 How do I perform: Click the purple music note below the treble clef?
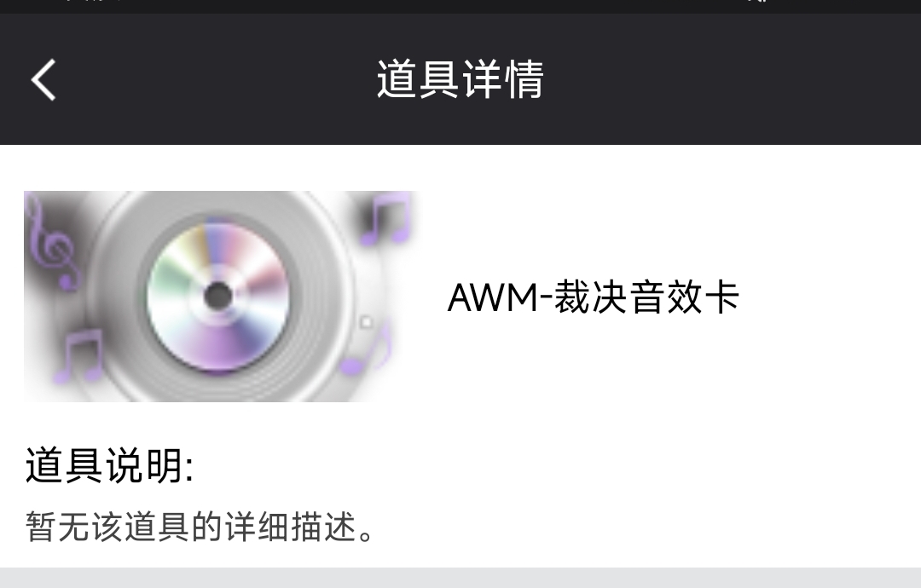point(79,355)
